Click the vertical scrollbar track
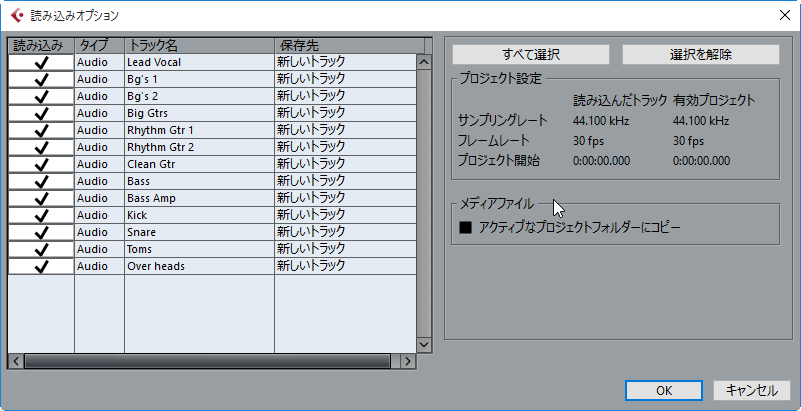 click(x=424, y=204)
